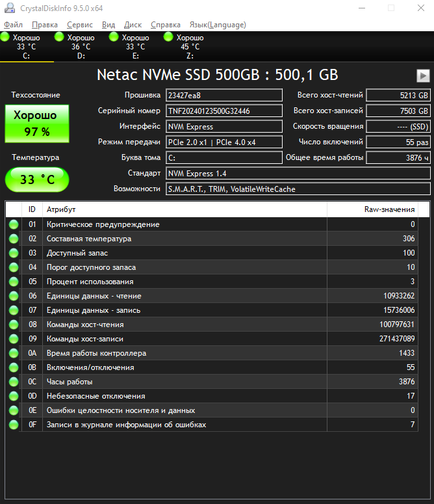Click raw value 15736006
Screen dimensions: 434x504
click(x=399, y=310)
